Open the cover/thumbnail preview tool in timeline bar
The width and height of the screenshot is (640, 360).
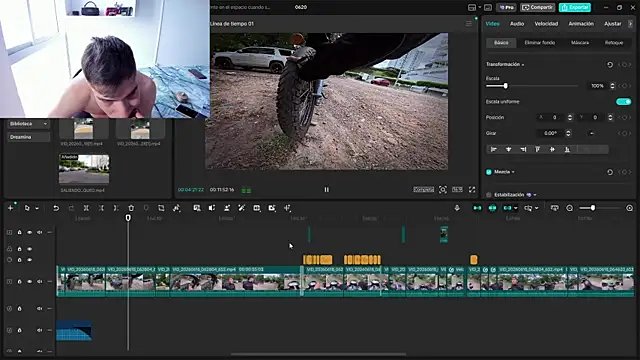(x=554, y=208)
